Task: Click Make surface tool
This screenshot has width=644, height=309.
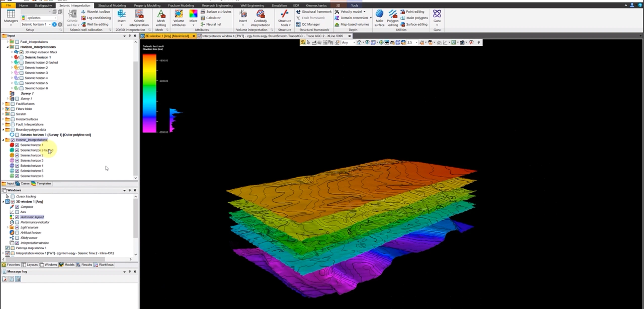Action: pos(379,18)
